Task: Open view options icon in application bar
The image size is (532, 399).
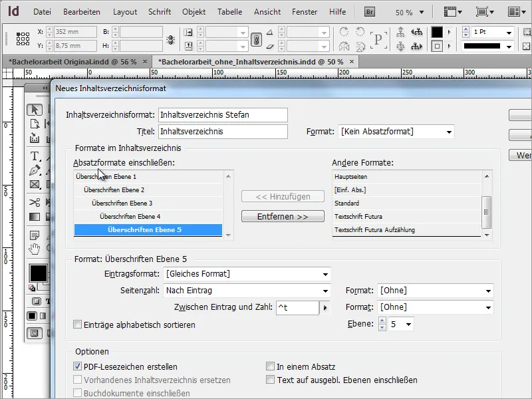Action: (454, 12)
